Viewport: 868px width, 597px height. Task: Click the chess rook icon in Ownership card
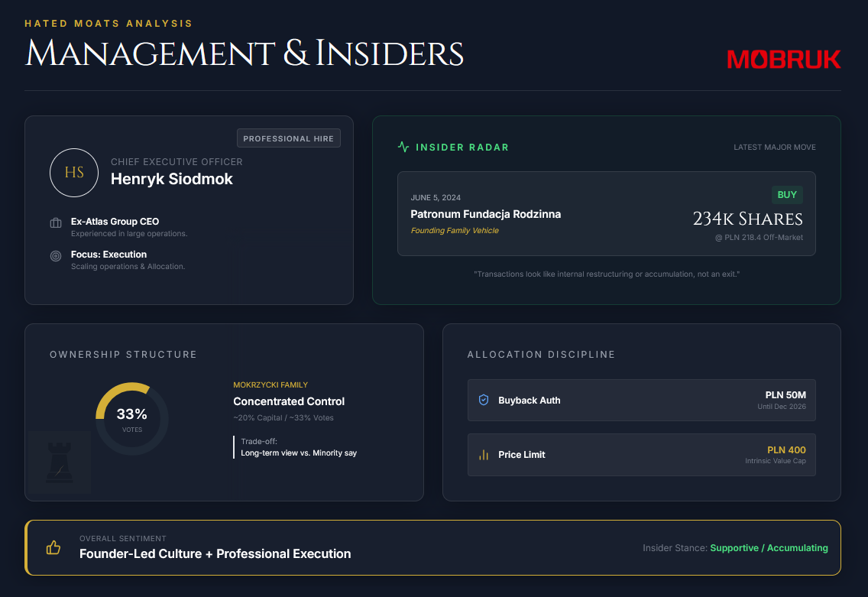pyautogui.click(x=60, y=462)
